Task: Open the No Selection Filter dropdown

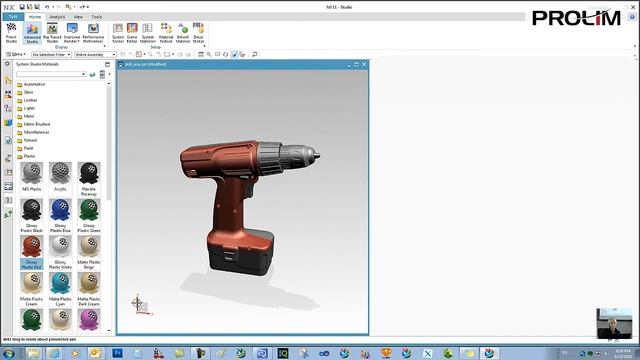Action: (x=51, y=54)
